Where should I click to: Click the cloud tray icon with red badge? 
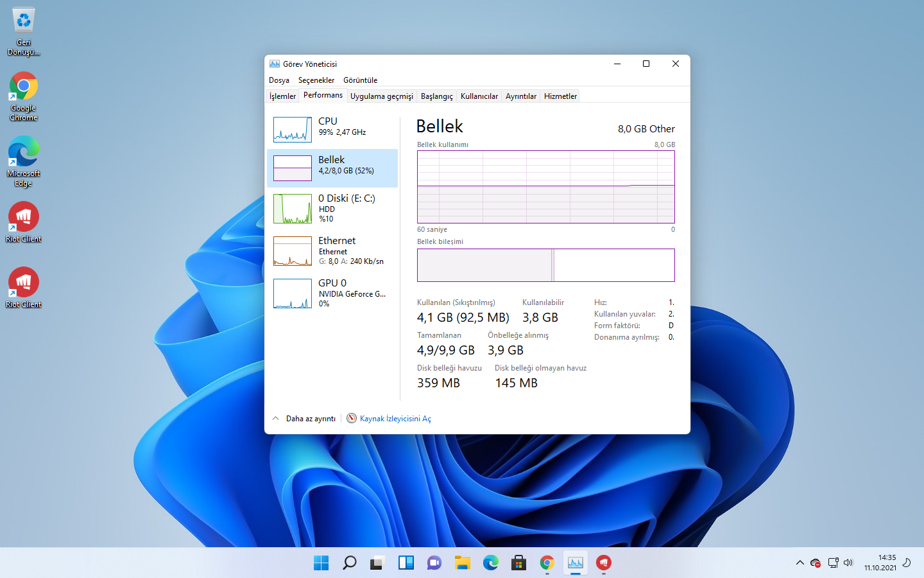[x=816, y=563]
